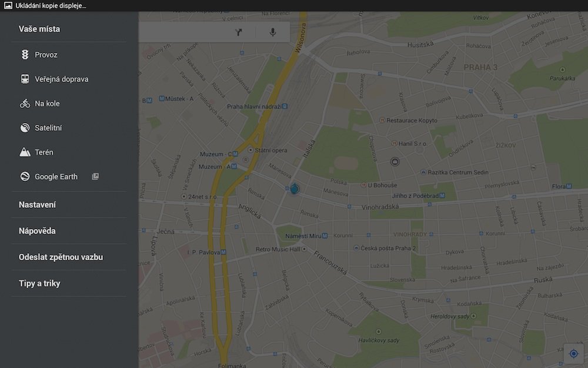Viewport: 588px width, 368px height.
Task: Click the Provoz traffic light icon
Action: [25, 55]
